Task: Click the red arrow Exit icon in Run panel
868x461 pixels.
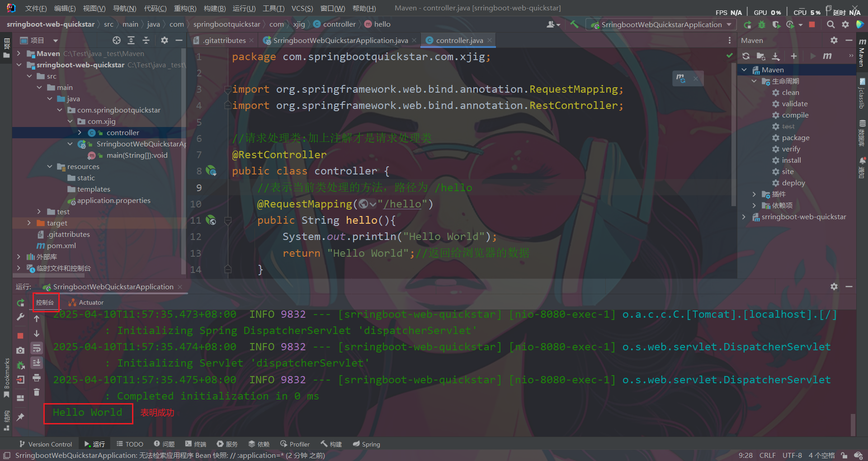Action: coord(20,380)
